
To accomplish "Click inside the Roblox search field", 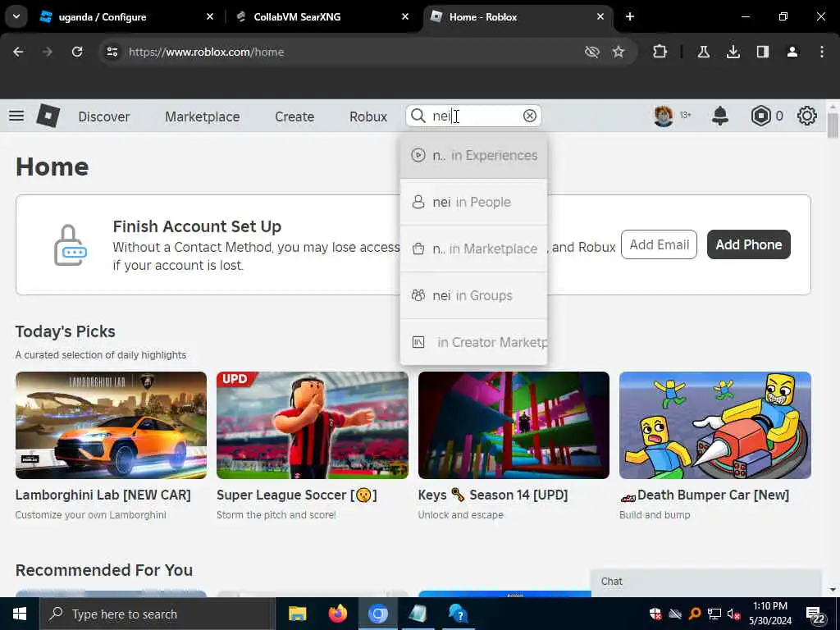I will pos(474,116).
